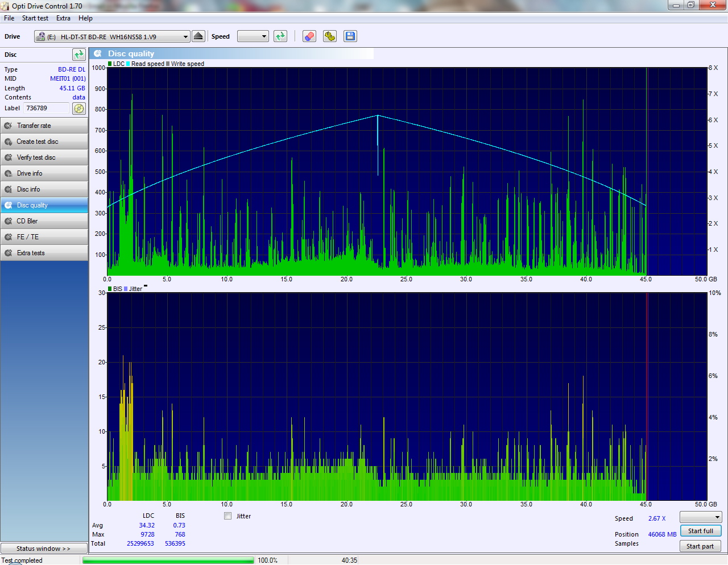This screenshot has height=565, width=728.
Task: Click the BIS legend swatch in lower chart
Action: tap(110, 289)
